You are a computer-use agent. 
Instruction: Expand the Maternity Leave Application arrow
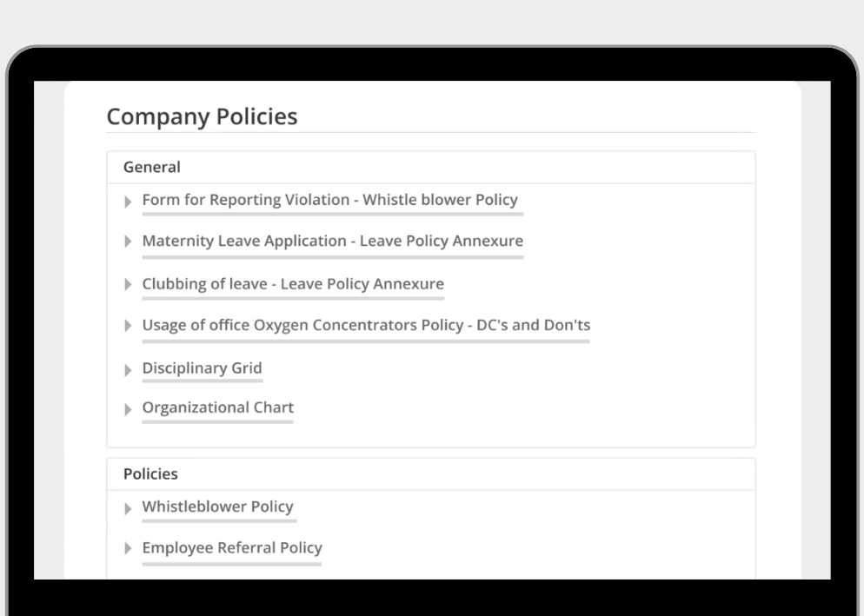coord(128,242)
